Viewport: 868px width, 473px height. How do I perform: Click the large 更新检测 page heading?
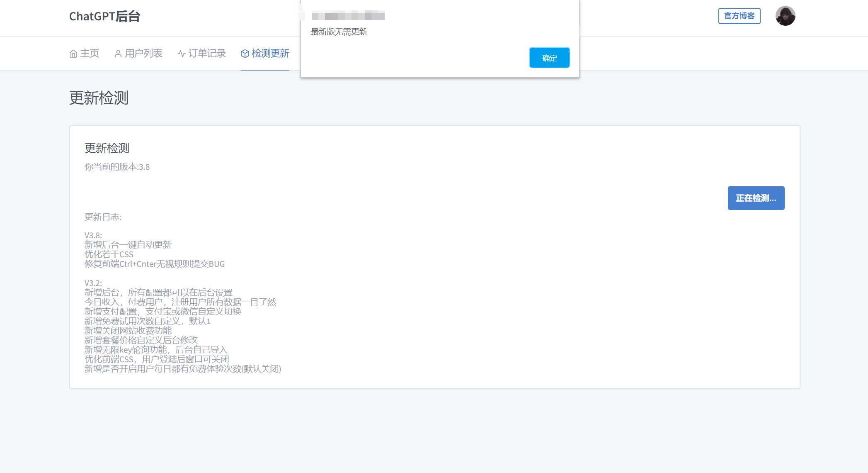coord(99,98)
